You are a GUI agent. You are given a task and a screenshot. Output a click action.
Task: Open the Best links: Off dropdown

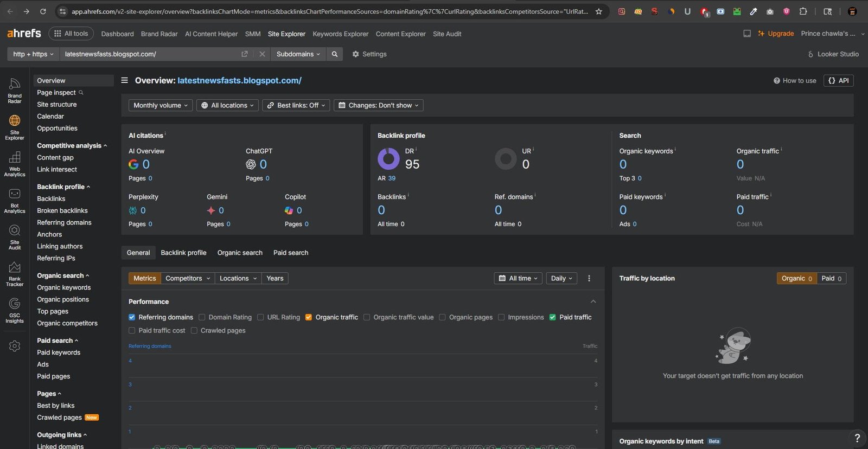296,105
